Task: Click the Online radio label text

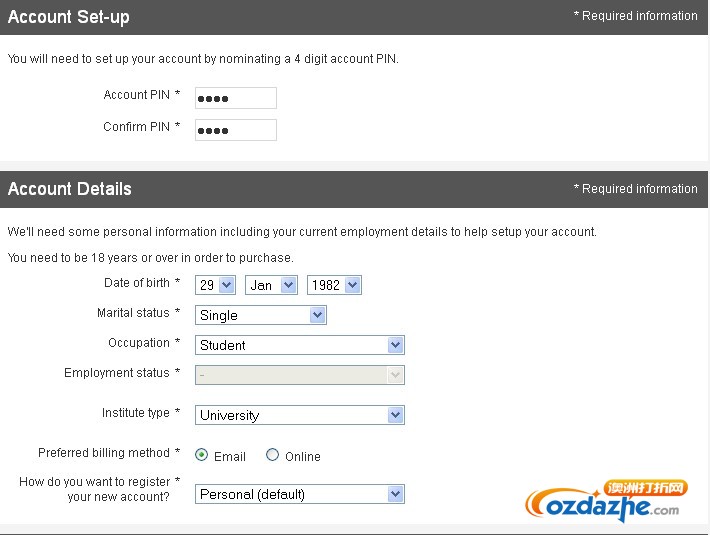Action: (303, 457)
